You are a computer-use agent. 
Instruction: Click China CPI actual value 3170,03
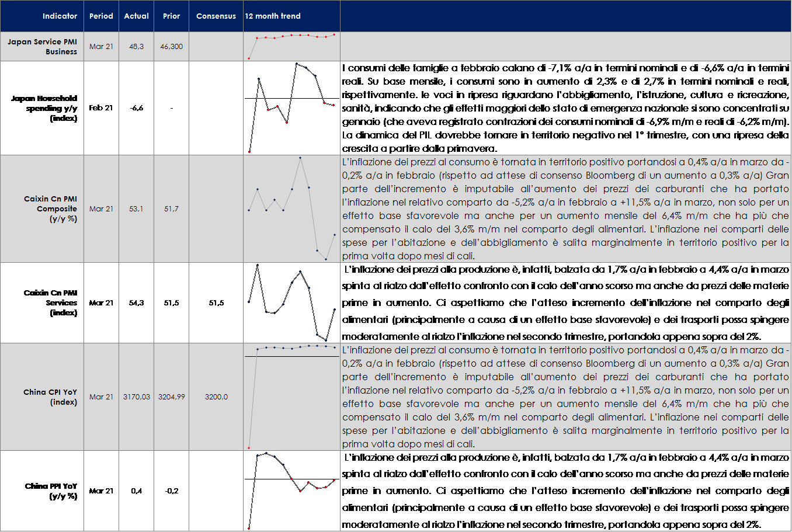point(136,397)
